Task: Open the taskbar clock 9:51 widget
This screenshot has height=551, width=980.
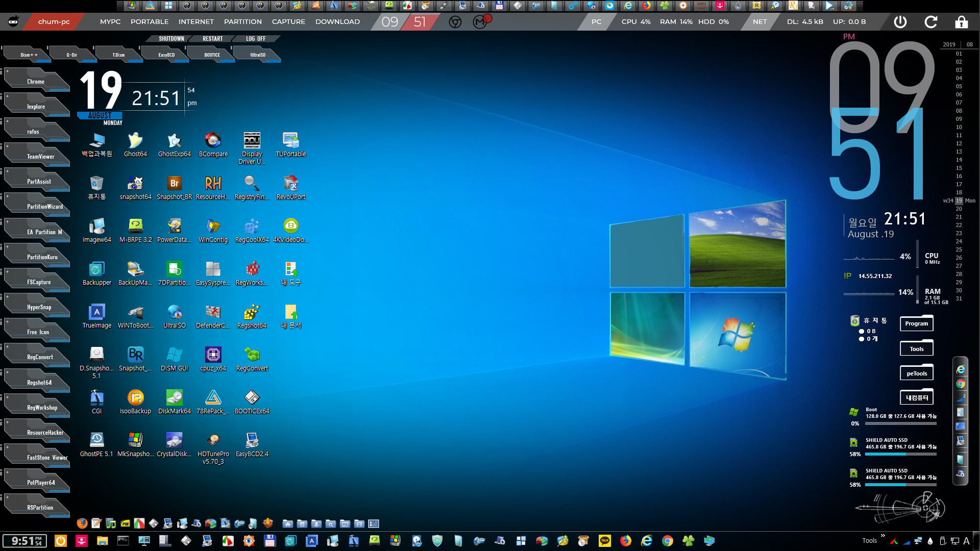Action: (x=25, y=541)
